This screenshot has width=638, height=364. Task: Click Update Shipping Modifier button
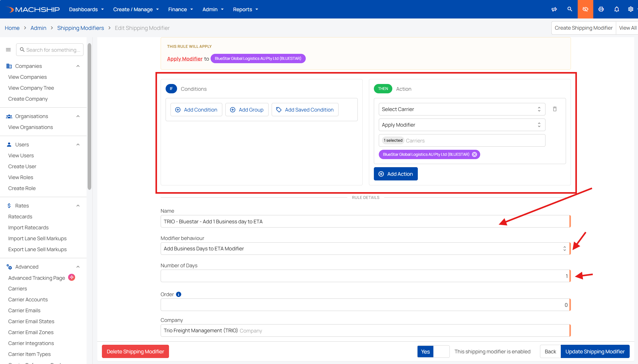pyautogui.click(x=595, y=352)
